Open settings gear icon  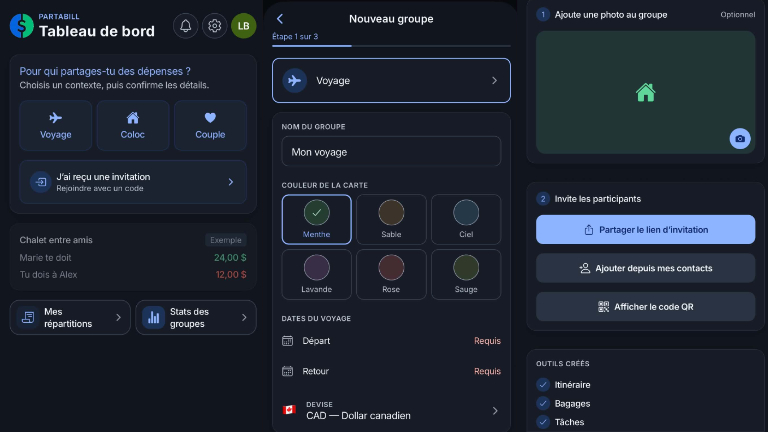click(215, 25)
